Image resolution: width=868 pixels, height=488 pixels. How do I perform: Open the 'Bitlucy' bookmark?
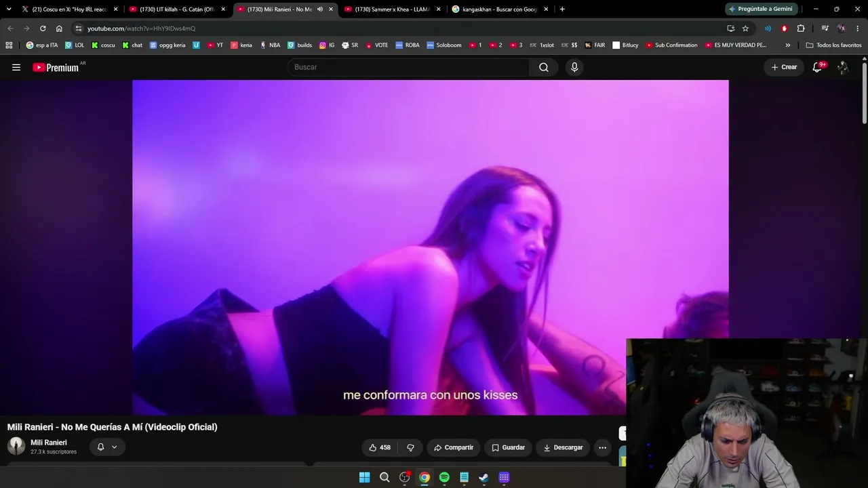(x=625, y=45)
